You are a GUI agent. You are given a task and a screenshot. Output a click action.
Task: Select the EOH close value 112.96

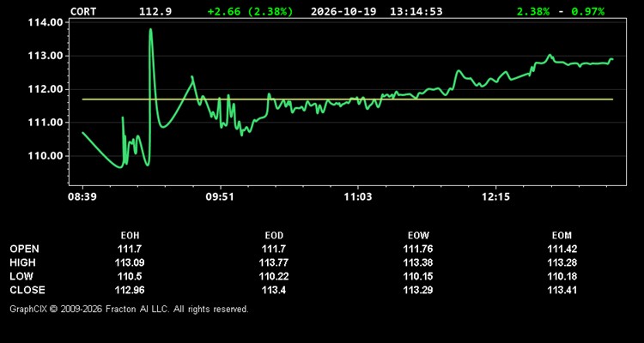tap(130, 290)
